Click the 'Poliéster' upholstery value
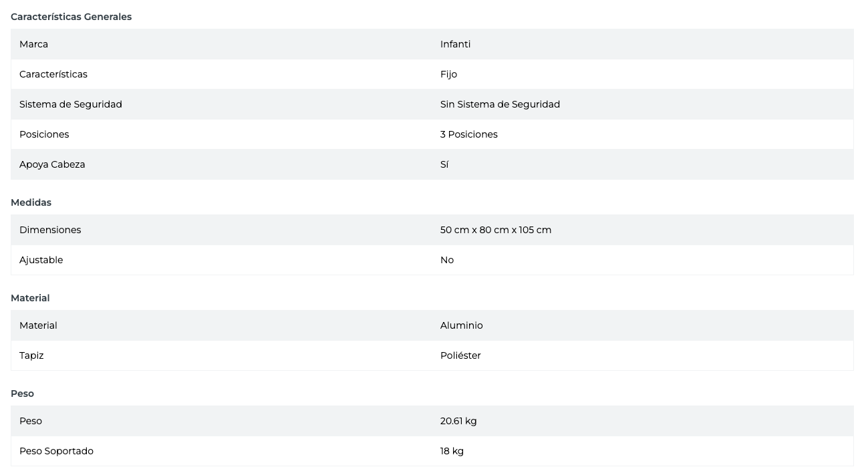This screenshot has width=868, height=471. pyautogui.click(x=460, y=355)
